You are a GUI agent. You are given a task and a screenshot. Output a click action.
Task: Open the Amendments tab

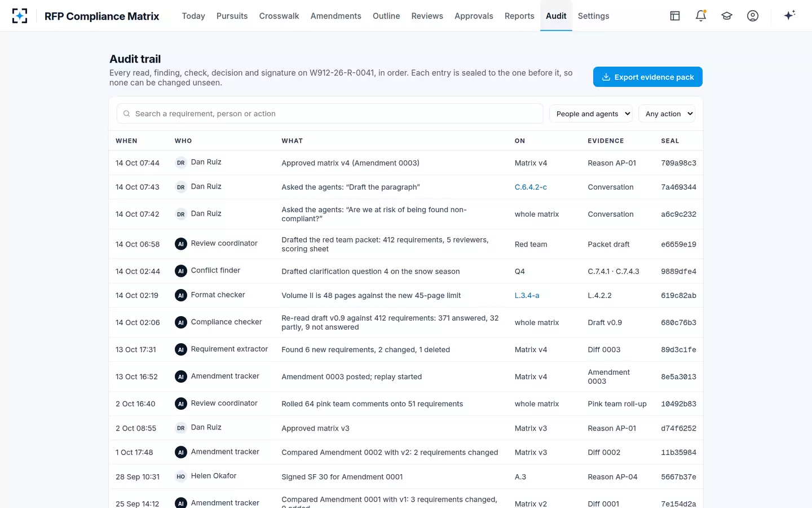coord(336,16)
